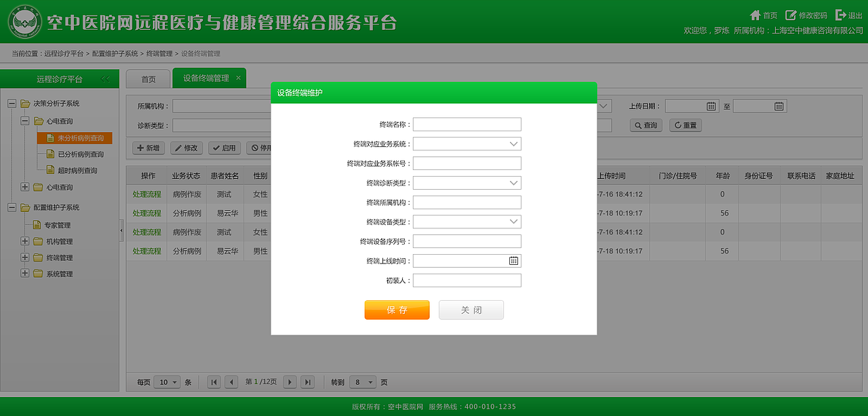Click the 联系电话 column header
The height and width of the screenshot is (416, 868).
click(801, 175)
